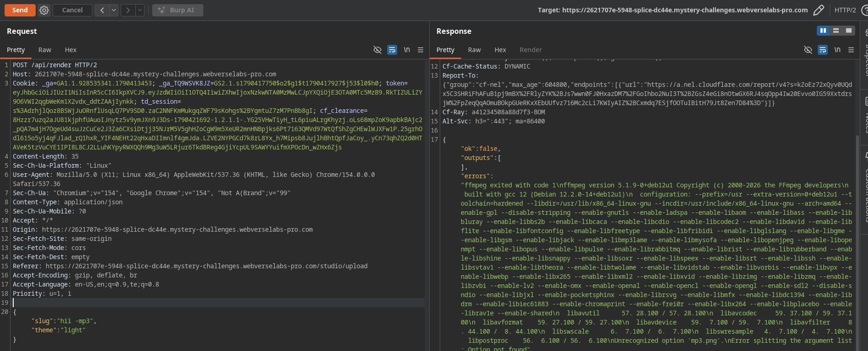Click the Accept: */* header
This screenshot has width=868, height=351.
click(x=33, y=220)
